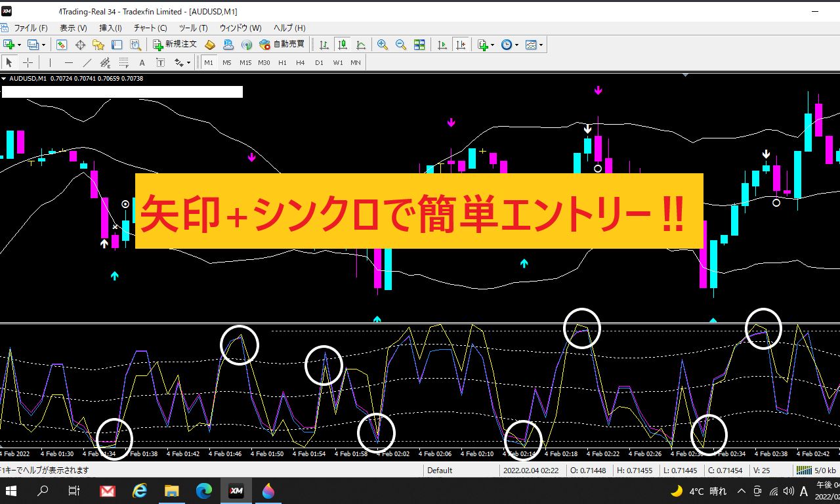Open the 新規注文 new order dialog
This screenshot has height=504, width=840.
(x=175, y=45)
